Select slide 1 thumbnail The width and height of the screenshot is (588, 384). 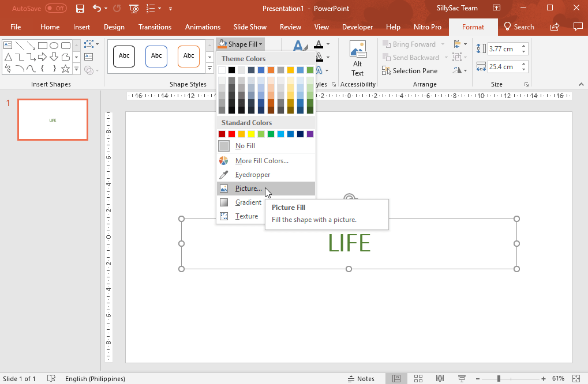click(x=53, y=119)
